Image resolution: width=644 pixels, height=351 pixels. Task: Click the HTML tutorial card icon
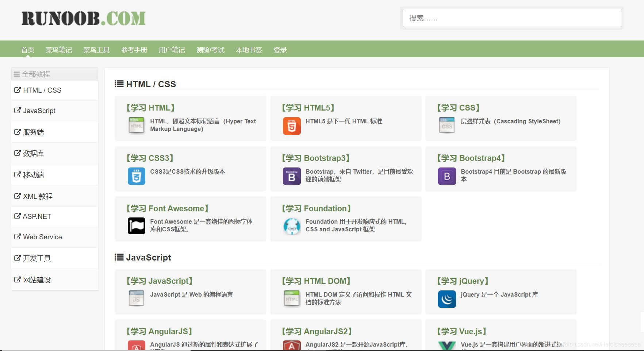(137, 126)
